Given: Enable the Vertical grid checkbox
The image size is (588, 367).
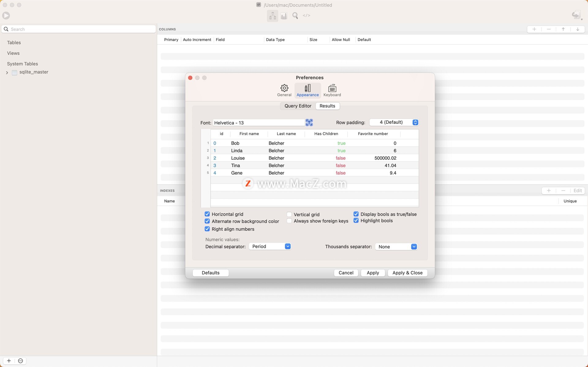Looking at the screenshot, I should tap(289, 214).
